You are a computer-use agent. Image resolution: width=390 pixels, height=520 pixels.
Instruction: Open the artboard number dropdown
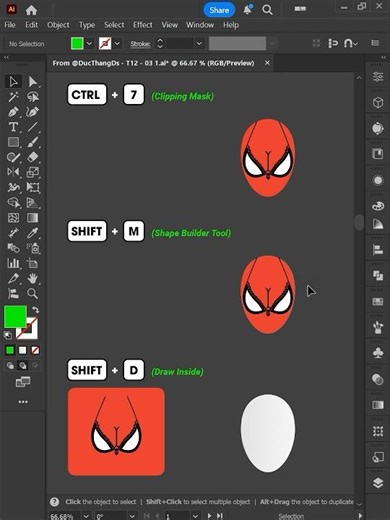click(x=195, y=516)
